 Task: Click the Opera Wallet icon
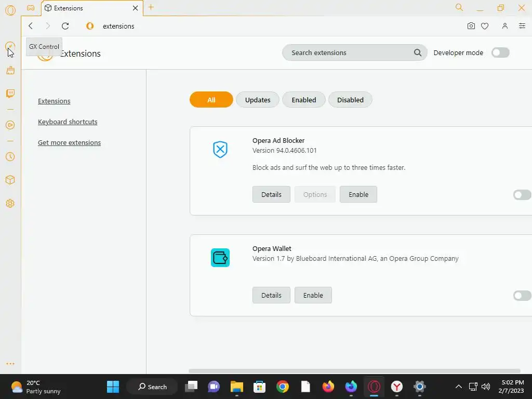click(x=220, y=258)
